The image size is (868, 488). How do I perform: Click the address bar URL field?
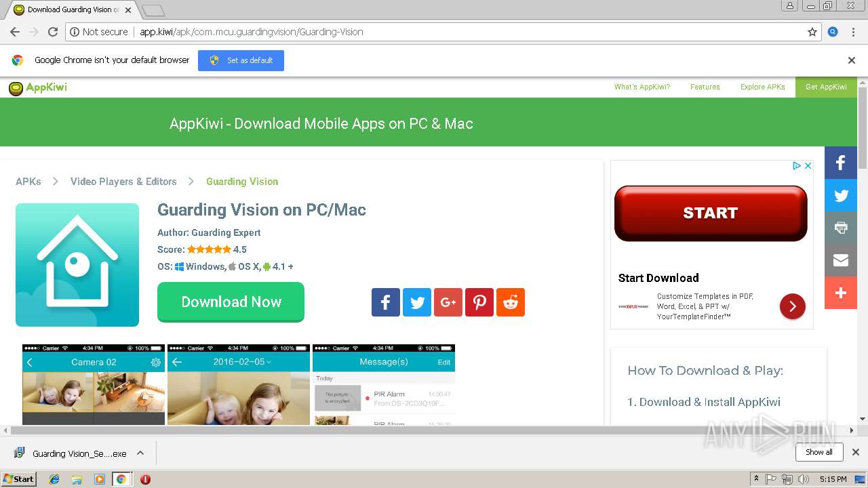[x=468, y=32]
